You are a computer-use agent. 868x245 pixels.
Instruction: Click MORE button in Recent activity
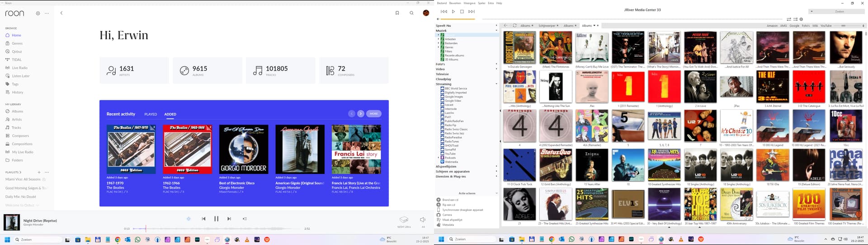(374, 114)
